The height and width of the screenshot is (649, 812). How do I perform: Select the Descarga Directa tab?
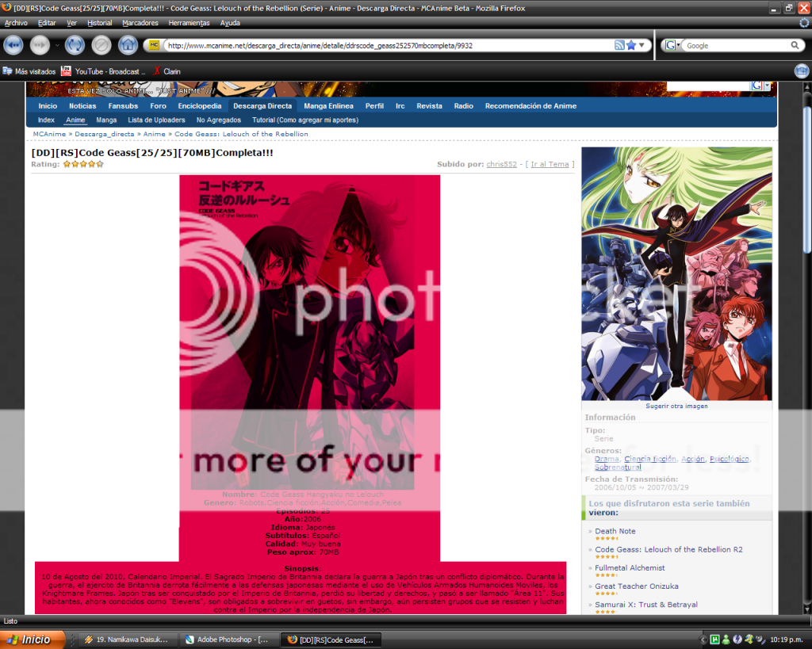point(262,106)
